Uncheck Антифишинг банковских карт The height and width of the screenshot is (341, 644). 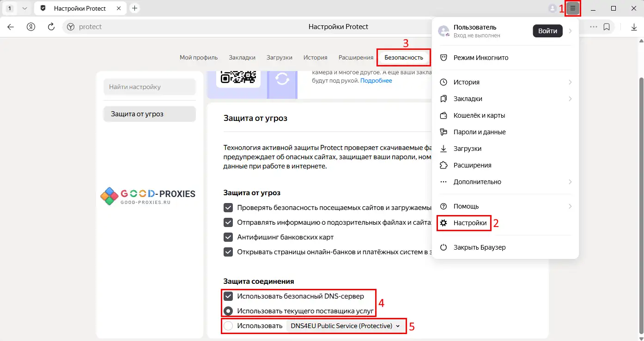(228, 237)
